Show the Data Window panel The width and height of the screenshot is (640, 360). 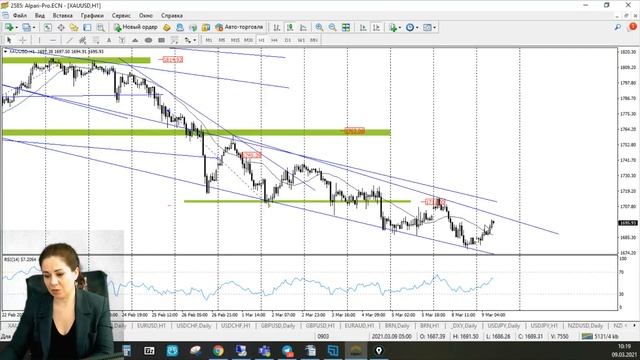tap(61, 27)
